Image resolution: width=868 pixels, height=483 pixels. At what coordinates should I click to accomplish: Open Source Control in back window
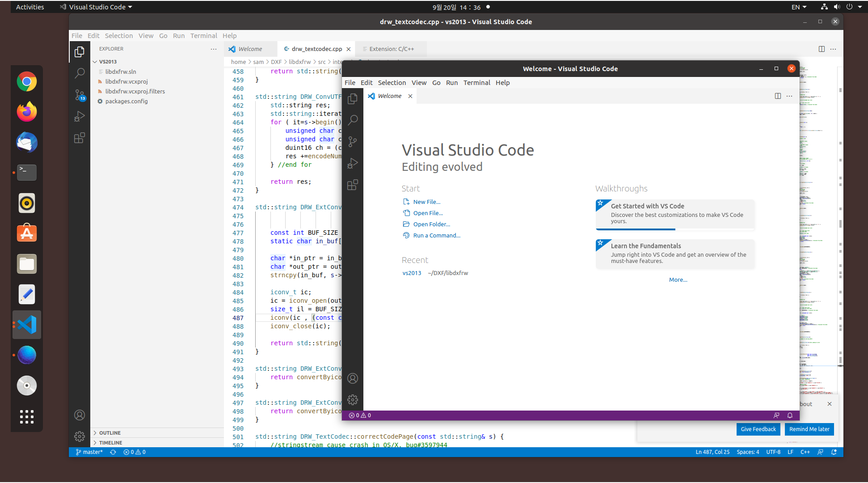coord(80,95)
